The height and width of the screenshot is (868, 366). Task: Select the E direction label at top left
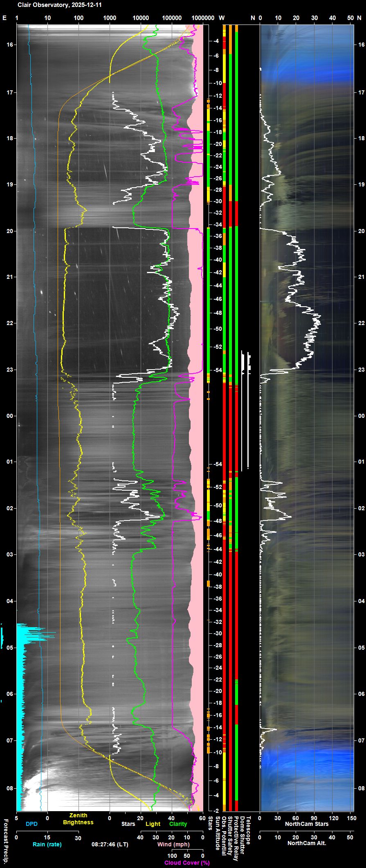point(4,18)
